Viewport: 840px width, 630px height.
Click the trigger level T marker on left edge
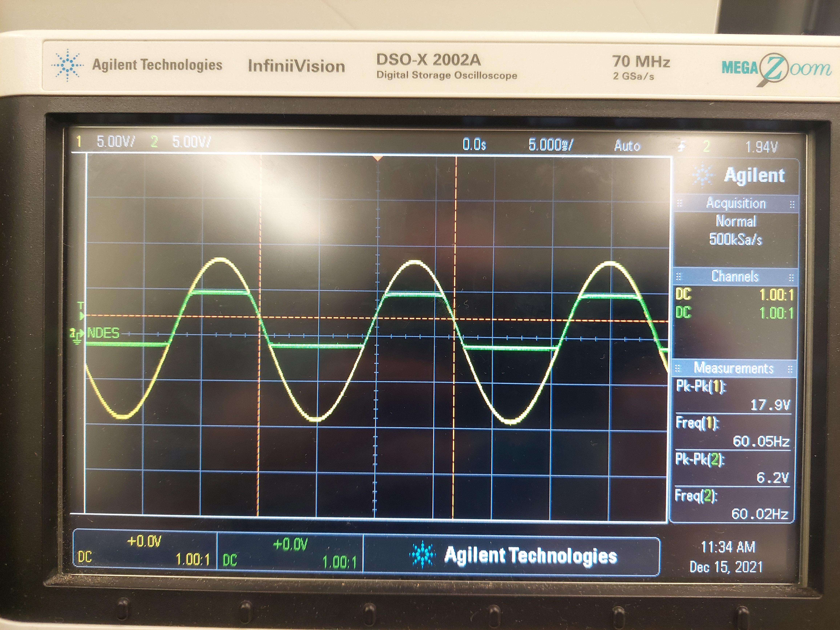pos(81,311)
